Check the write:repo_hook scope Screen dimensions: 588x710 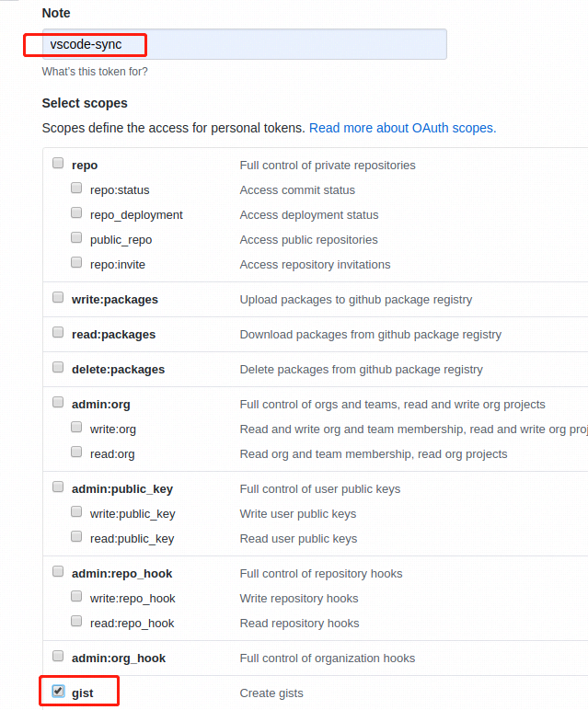click(x=76, y=597)
